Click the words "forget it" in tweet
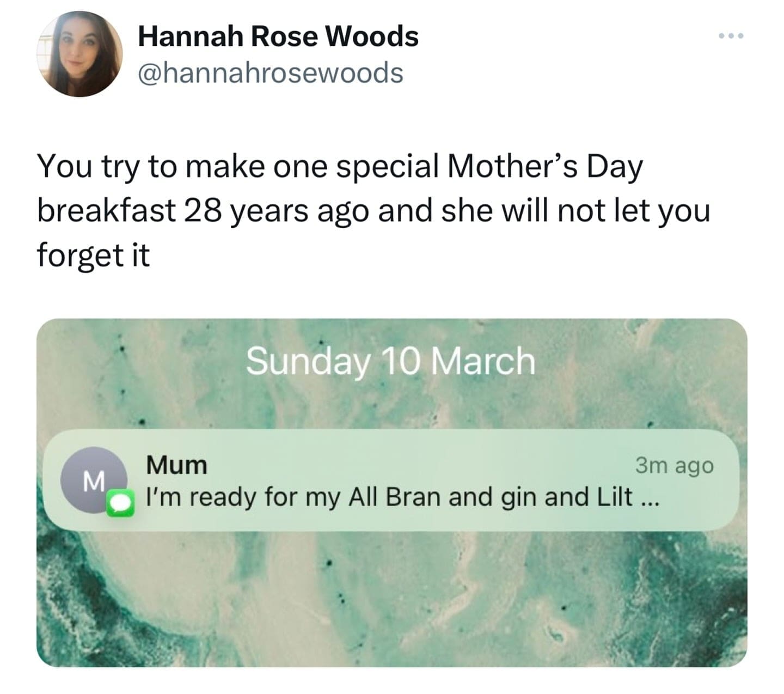The image size is (784, 694). pos(93,254)
